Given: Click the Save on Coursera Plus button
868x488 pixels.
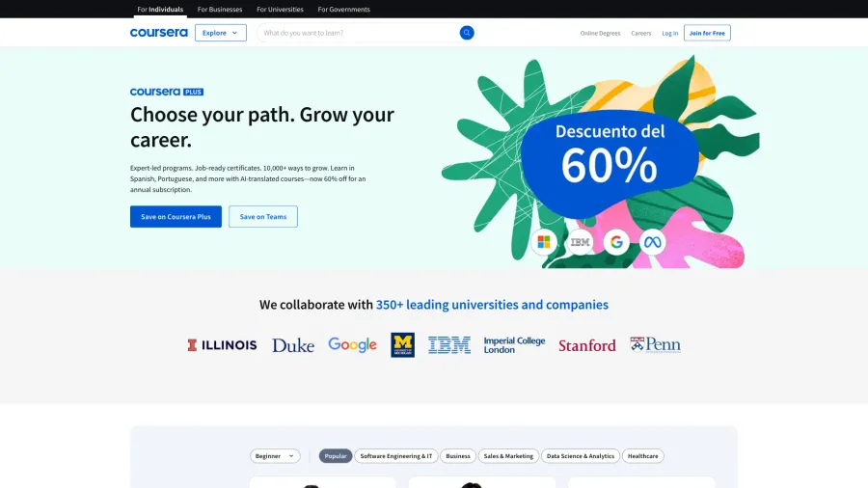Looking at the screenshot, I should coord(176,216).
